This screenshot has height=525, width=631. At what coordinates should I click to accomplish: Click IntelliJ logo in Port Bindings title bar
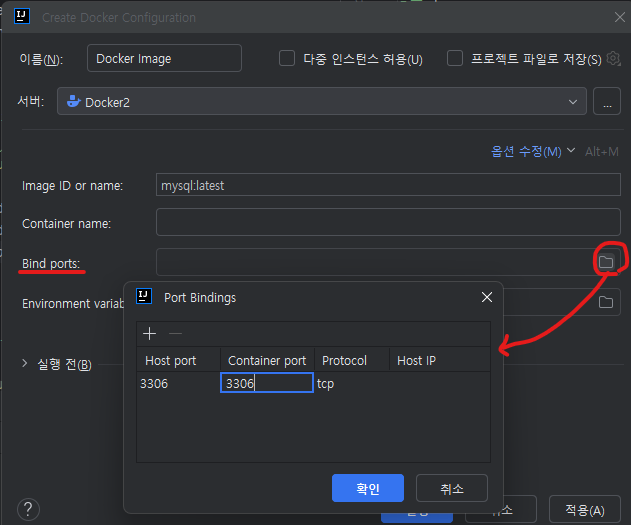pyautogui.click(x=144, y=296)
